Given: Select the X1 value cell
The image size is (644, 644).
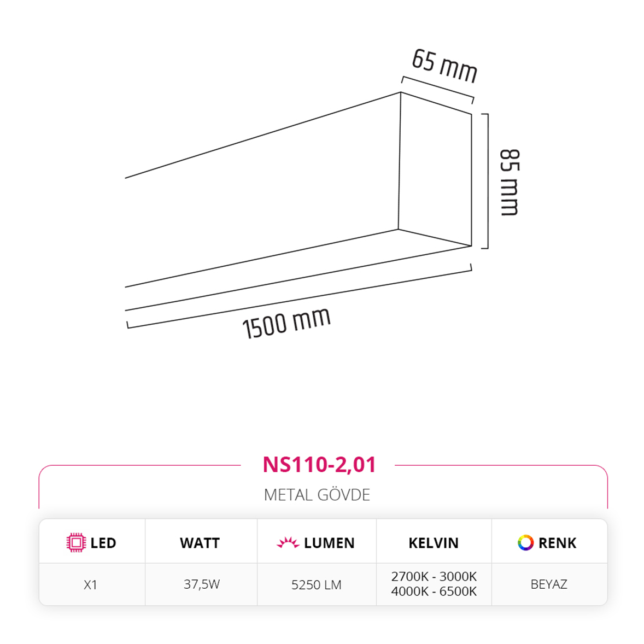Looking at the screenshot, I should tap(91, 584).
